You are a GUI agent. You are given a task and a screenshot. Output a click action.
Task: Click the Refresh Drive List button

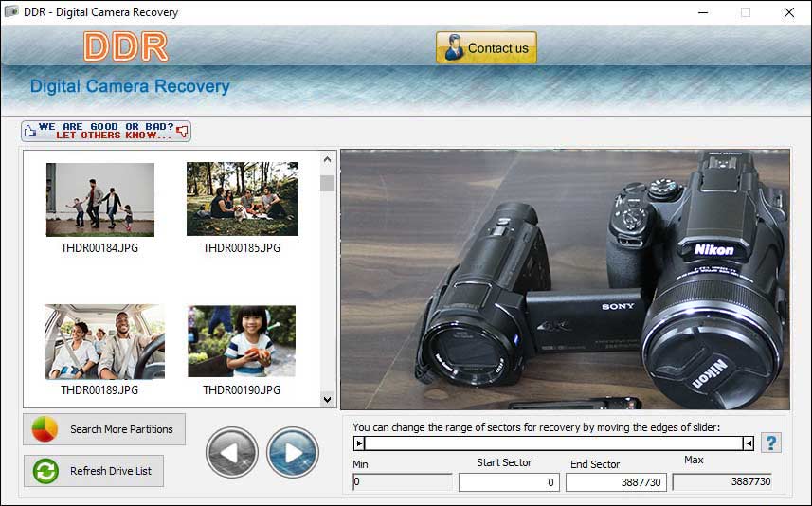pyautogui.click(x=94, y=471)
